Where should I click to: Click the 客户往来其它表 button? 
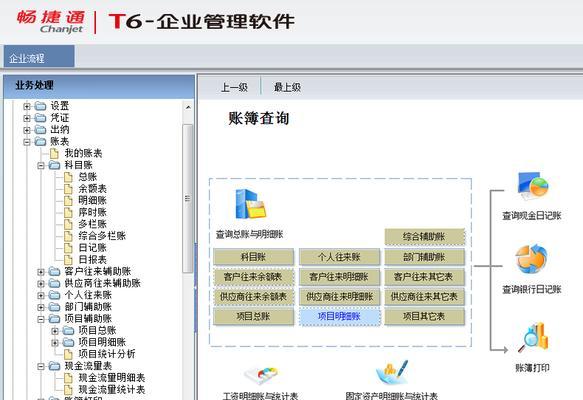(x=424, y=277)
